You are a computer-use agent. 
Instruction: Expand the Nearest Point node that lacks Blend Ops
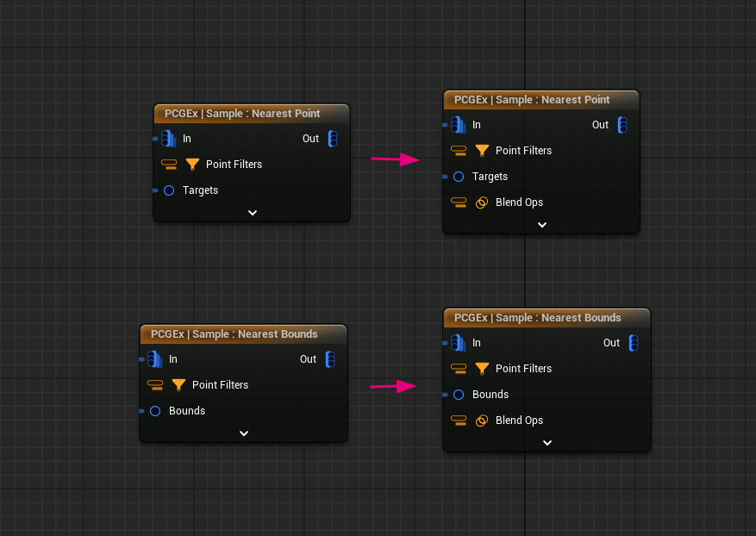253,212
